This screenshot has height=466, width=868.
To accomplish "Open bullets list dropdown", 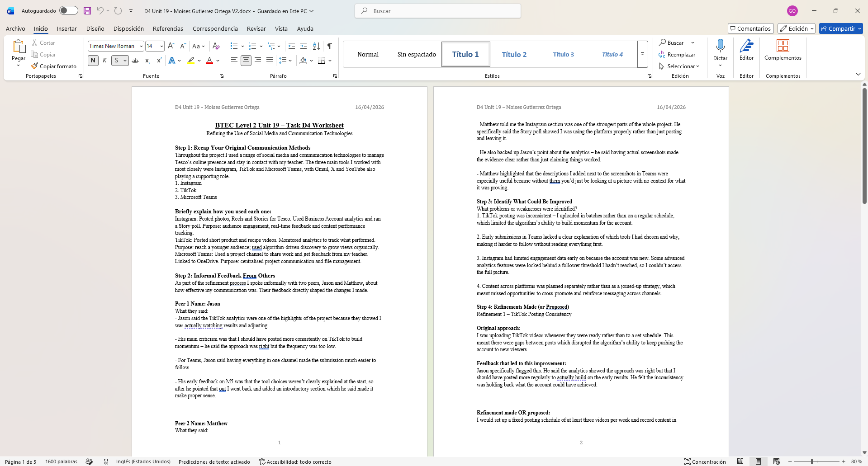I will [242, 46].
